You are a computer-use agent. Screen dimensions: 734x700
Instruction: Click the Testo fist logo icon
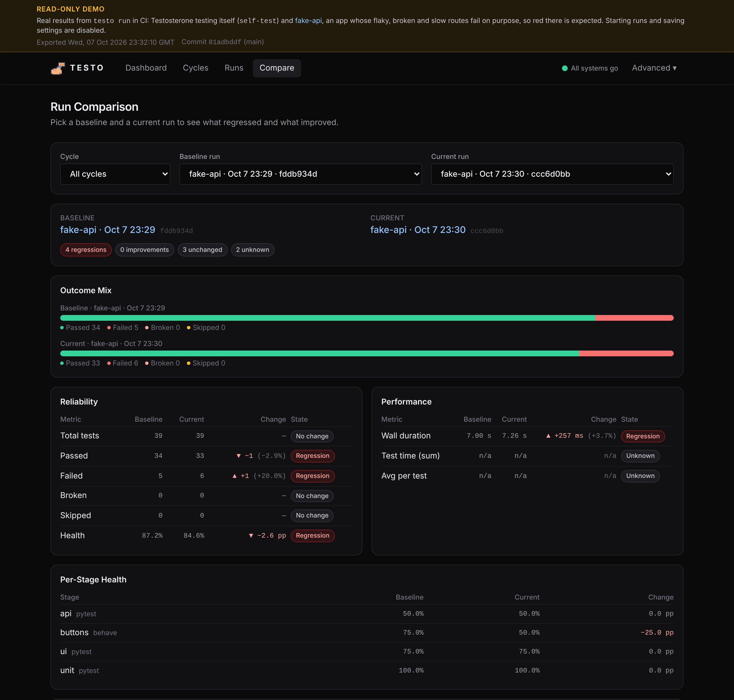[x=58, y=68]
